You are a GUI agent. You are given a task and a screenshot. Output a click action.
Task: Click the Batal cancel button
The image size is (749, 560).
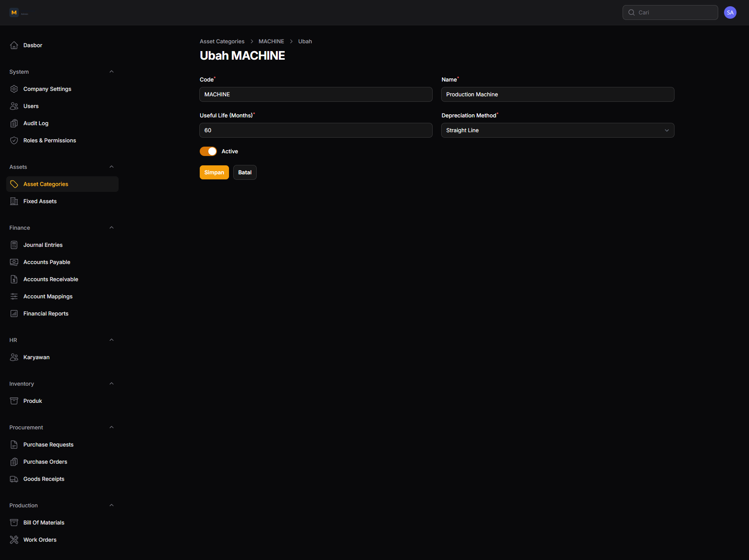pyautogui.click(x=245, y=172)
